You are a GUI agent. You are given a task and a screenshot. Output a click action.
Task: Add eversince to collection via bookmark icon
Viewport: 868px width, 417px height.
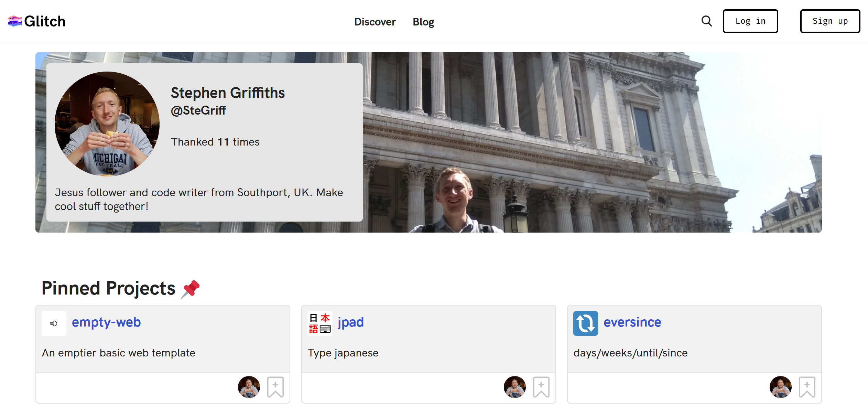807,387
